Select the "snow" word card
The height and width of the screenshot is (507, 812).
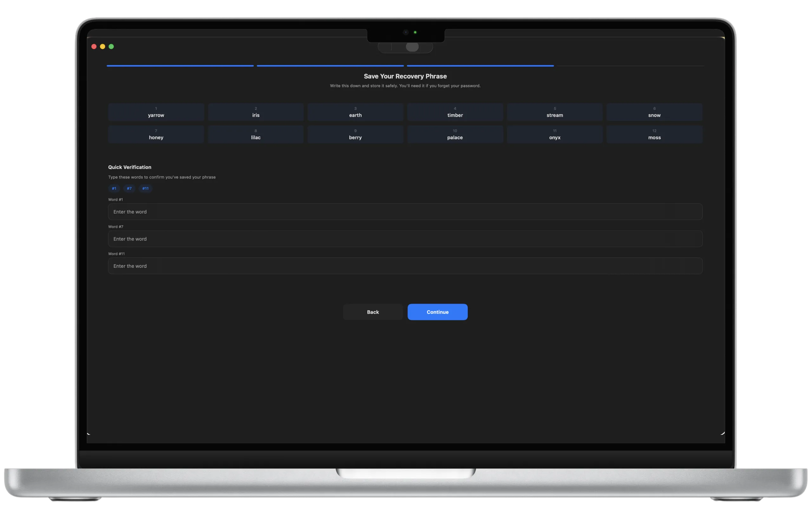(x=654, y=112)
